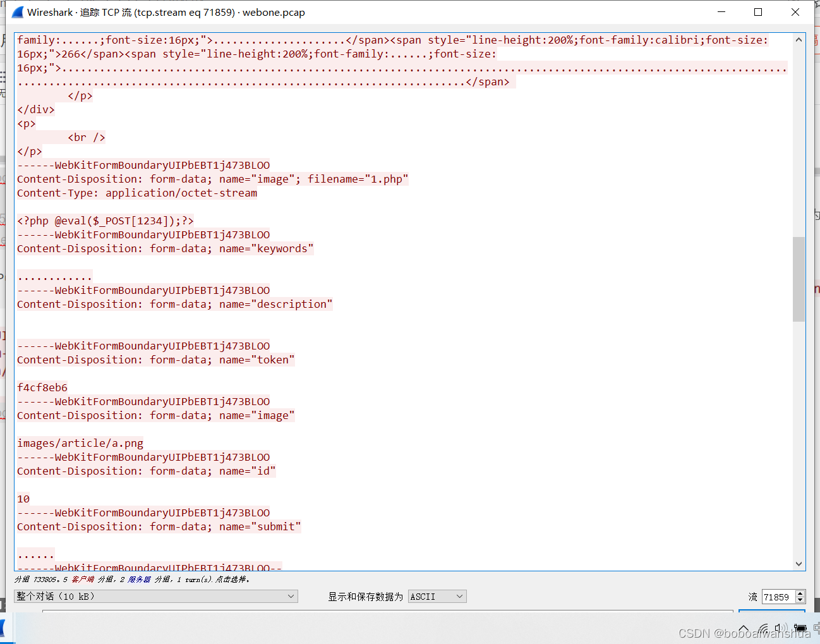Minimize the Wireshark follow stream window
The height and width of the screenshot is (644, 820).
point(721,12)
